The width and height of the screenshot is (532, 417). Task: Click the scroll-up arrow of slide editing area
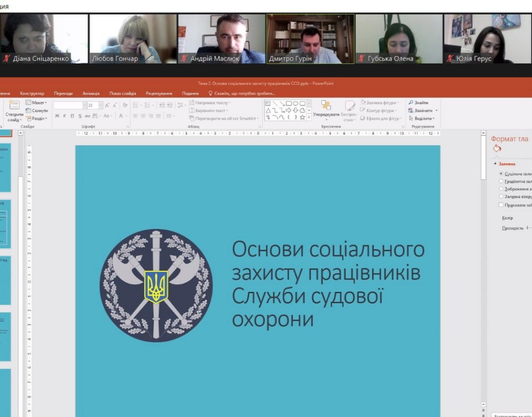483,133
